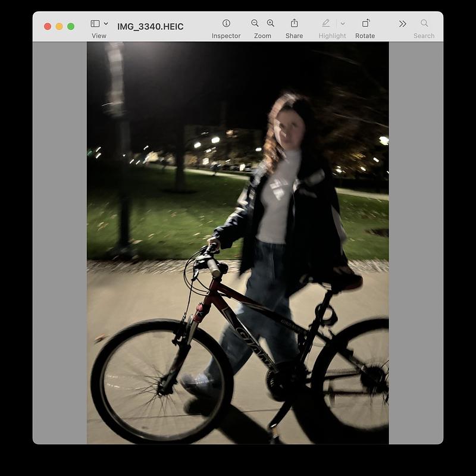Image resolution: width=476 pixels, height=476 pixels.
Task: Click the zoom-out magnifier icon
Action: click(x=254, y=24)
